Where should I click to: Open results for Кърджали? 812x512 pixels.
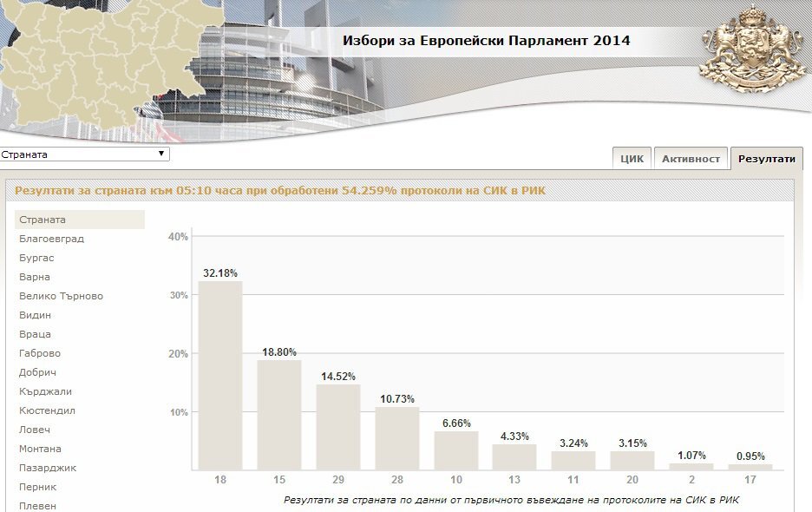(x=46, y=391)
